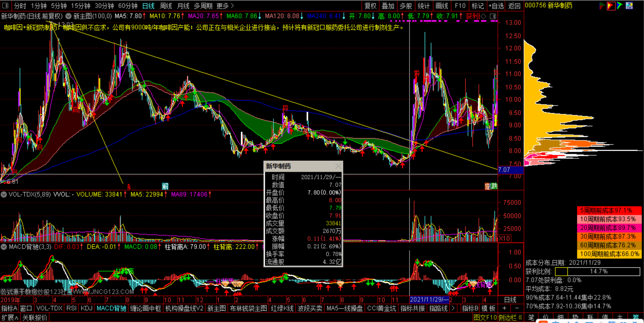Expand the 新主图 indicator dropdown arrow
This screenshot has width=644, height=323.
68,16
